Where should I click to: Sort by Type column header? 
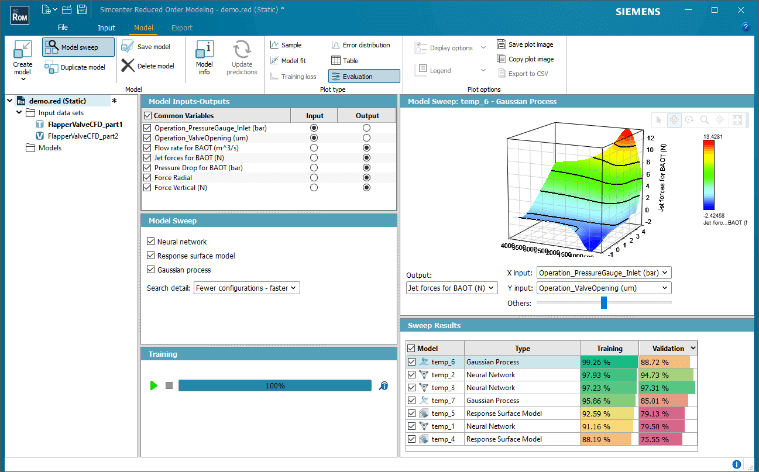(522, 348)
